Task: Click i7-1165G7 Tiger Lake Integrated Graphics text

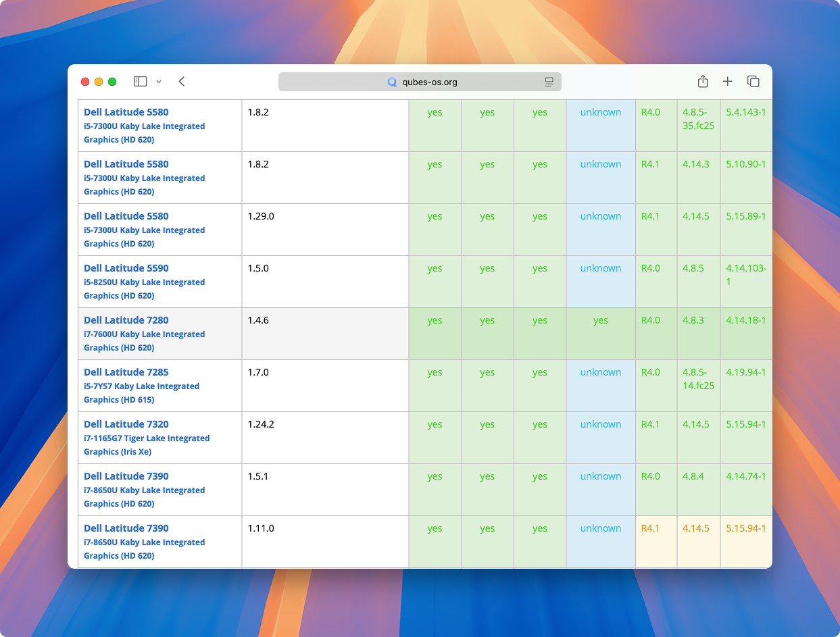Action: [147, 445]
